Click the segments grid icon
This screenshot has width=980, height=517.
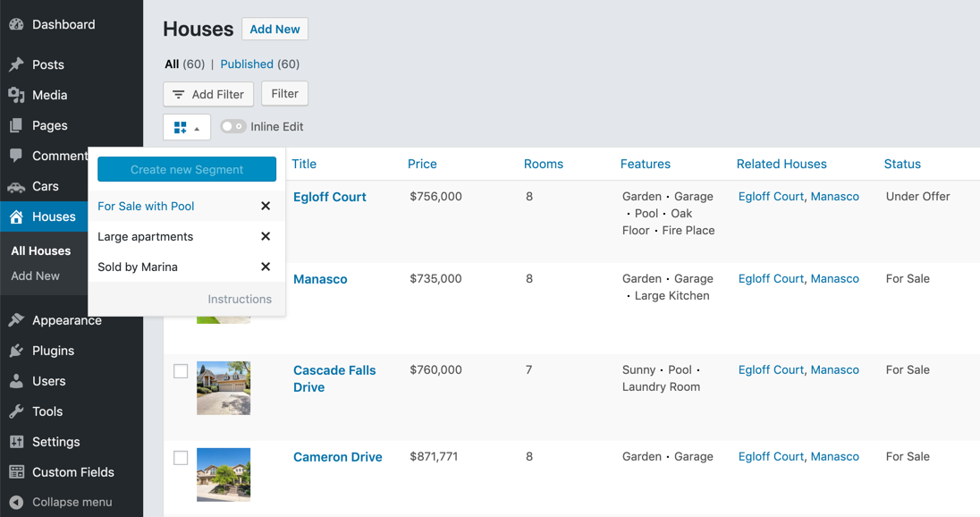pyautogui.click(x=180, y=128)
